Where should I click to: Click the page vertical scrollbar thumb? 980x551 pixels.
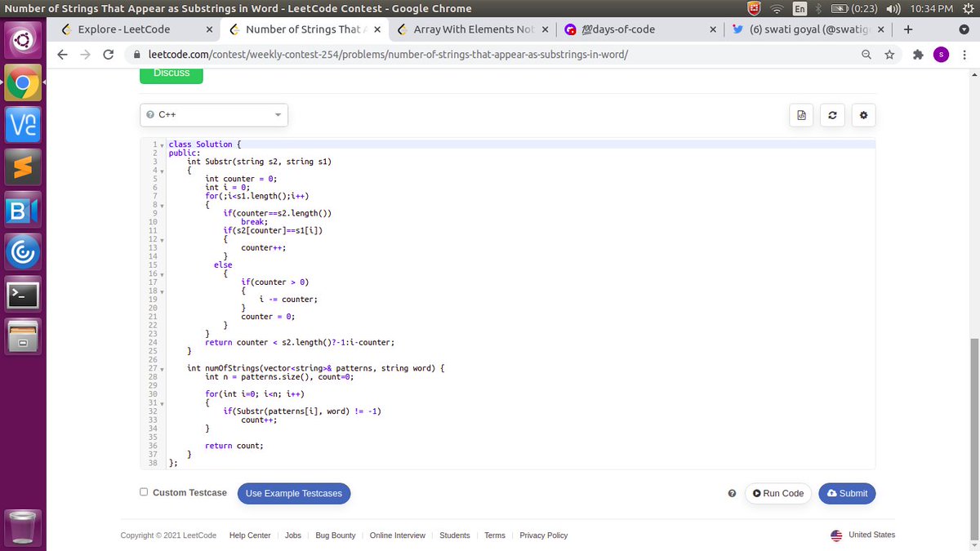973,438
